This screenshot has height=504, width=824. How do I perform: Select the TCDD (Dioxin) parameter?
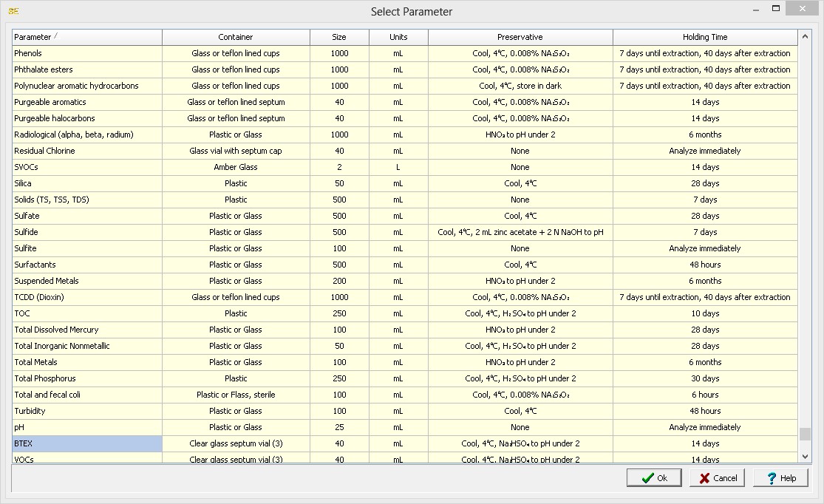point(87,297)
